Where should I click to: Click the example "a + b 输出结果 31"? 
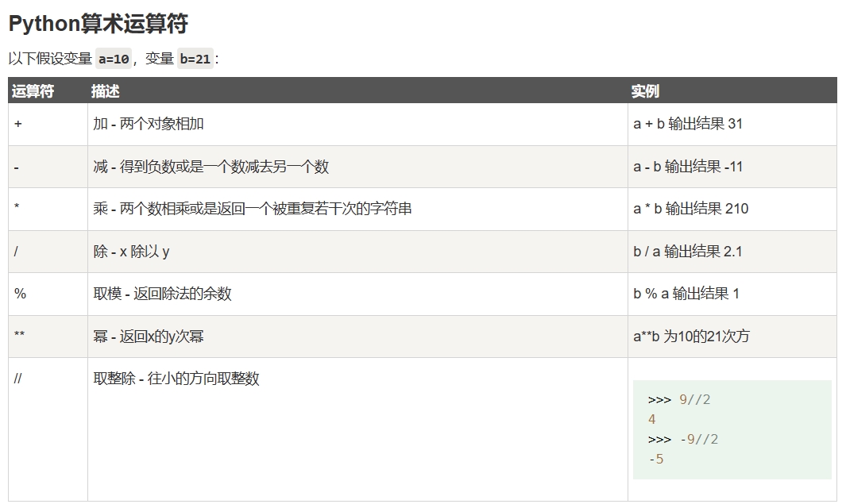pyautogui.click(x=688, y=125)
